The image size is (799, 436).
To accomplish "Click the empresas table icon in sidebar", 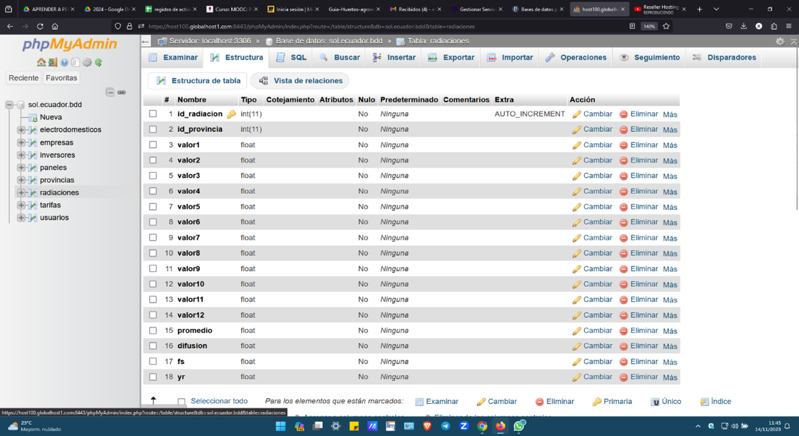I will pos(32,142).
